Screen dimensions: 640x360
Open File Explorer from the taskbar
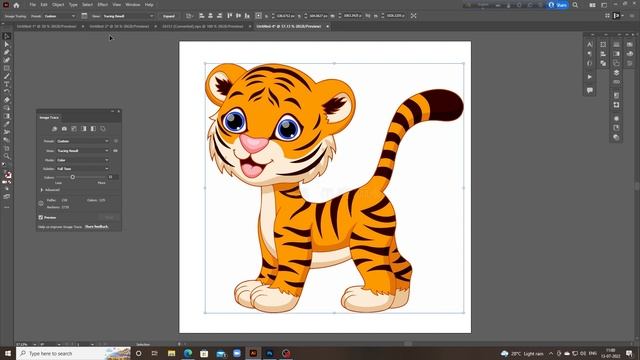pyautogui.click(x=171, y=353)
